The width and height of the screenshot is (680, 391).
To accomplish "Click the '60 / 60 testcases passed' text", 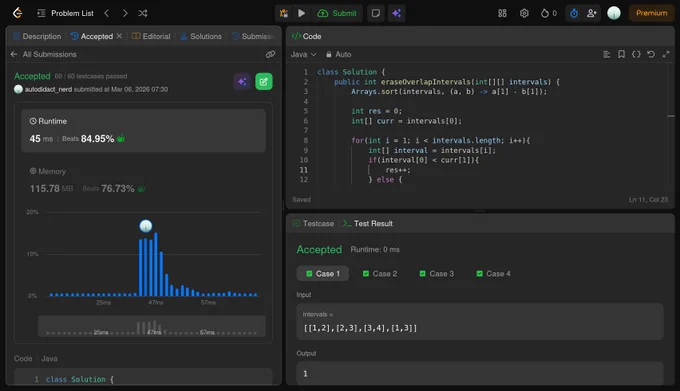I will click(91, 76).
